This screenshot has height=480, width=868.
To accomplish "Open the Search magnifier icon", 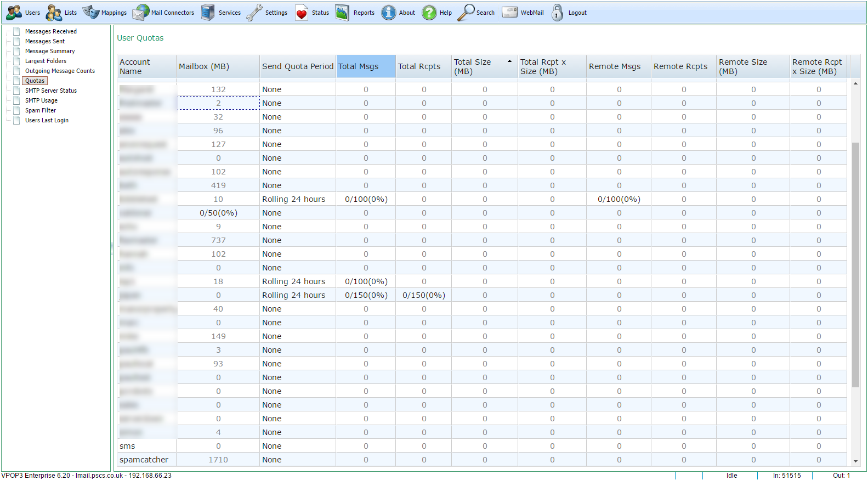I will [466, 13].
